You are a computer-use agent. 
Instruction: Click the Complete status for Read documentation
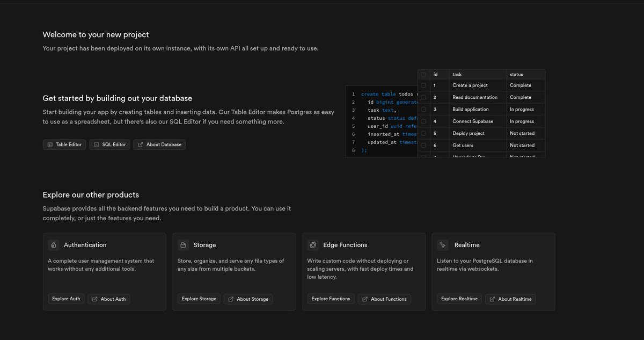click(526, 97)
